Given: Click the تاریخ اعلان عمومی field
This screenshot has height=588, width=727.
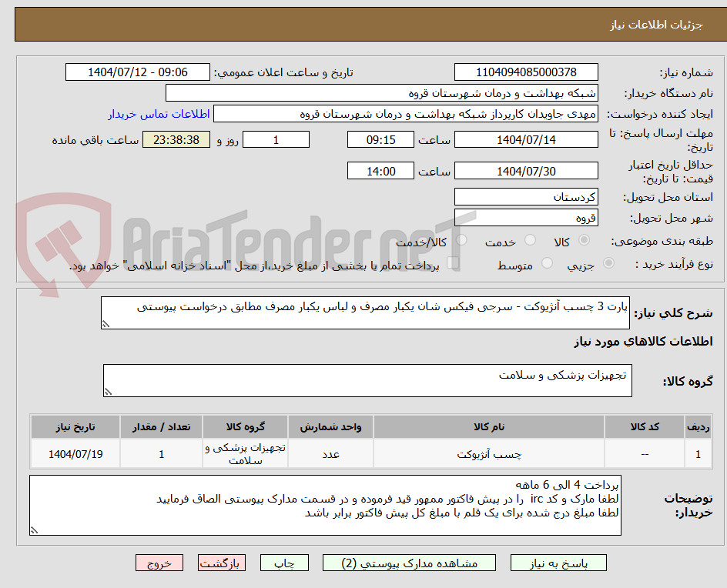Looking at the screenshot, I should point(136,72).
